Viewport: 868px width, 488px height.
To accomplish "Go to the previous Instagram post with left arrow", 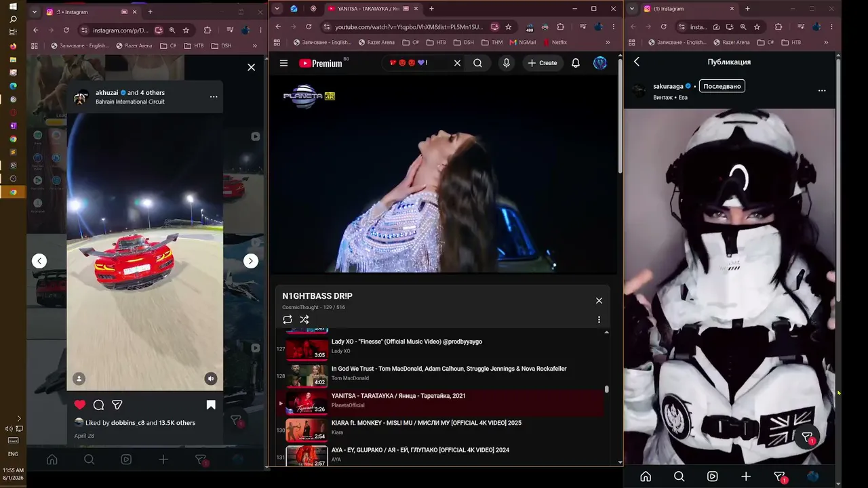I will click(39, 261).
